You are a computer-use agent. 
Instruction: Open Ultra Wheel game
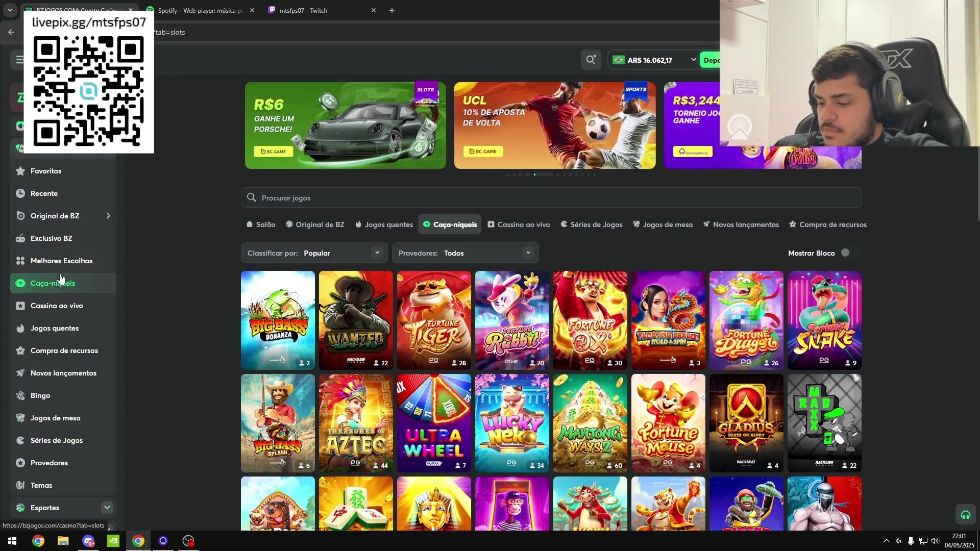click(x=434, y=423)
